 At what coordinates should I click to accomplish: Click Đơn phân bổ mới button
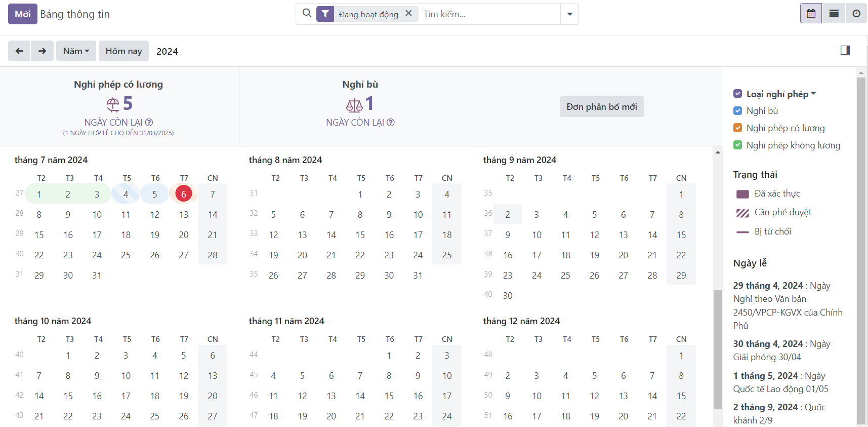coord(601,107)
